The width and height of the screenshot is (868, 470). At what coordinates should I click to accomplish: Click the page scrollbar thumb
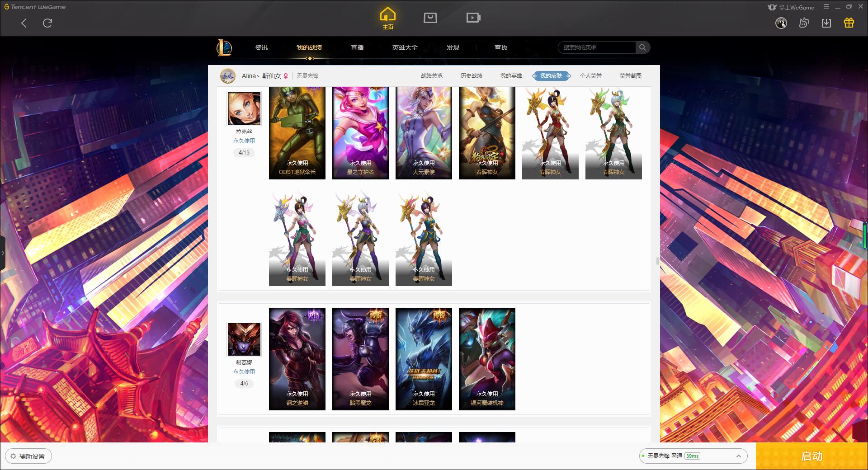pos(658,261)
